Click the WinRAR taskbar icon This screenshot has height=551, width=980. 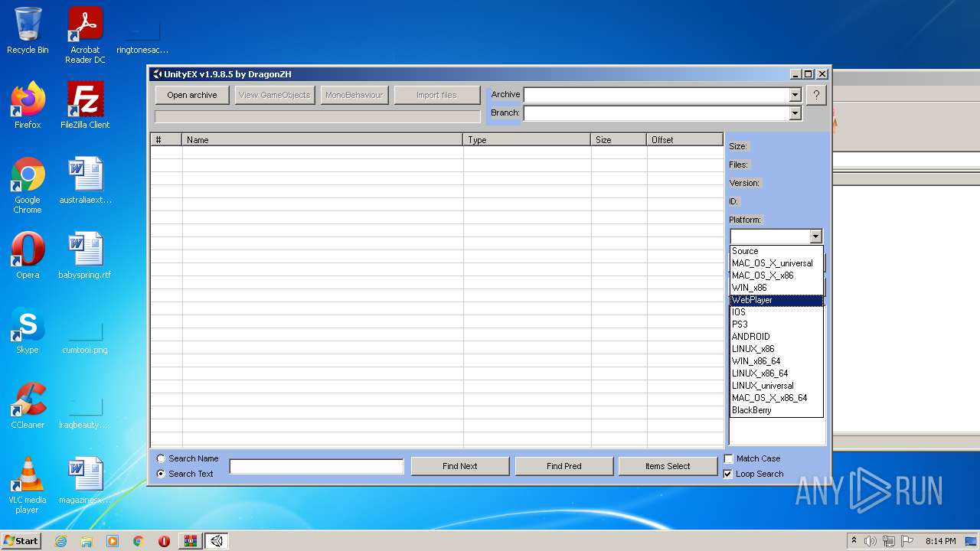coord(190,541)
